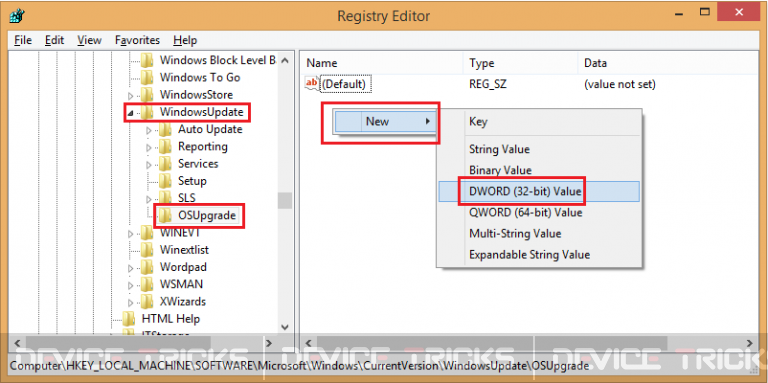Select the HTML Help folder icon
The width and height of the screenshot is (768, 383).
pyautogui.click(x=128, y=318)
